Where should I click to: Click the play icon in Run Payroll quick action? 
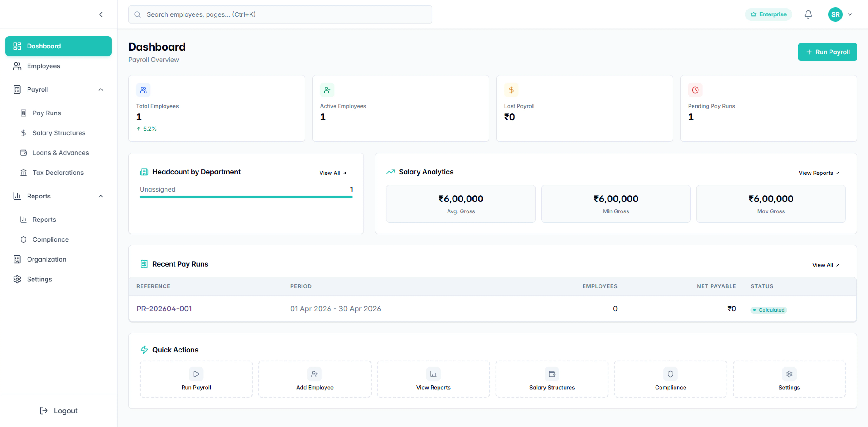pyautogui.click(x=196, y=374)
